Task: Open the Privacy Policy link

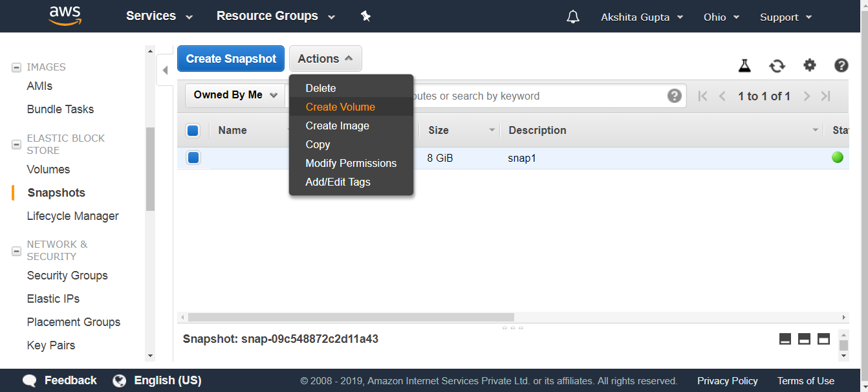Action: (728, 381)
